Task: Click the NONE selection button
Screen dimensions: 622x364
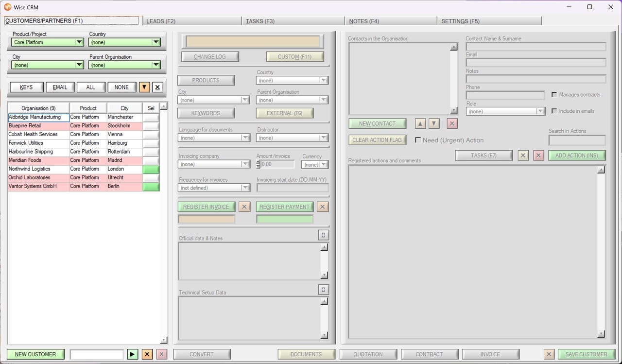Action: click(122, 87)
